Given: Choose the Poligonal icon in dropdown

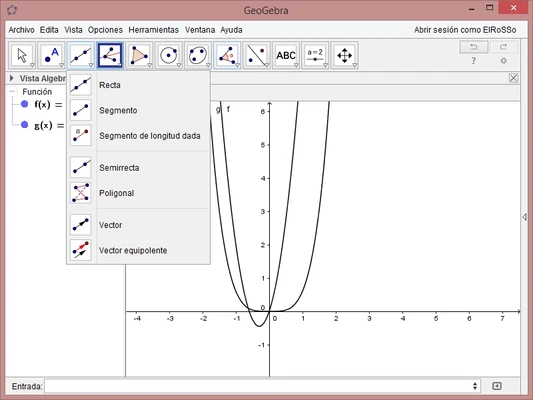Looking at the screenshot, I should tap(81, 193).
